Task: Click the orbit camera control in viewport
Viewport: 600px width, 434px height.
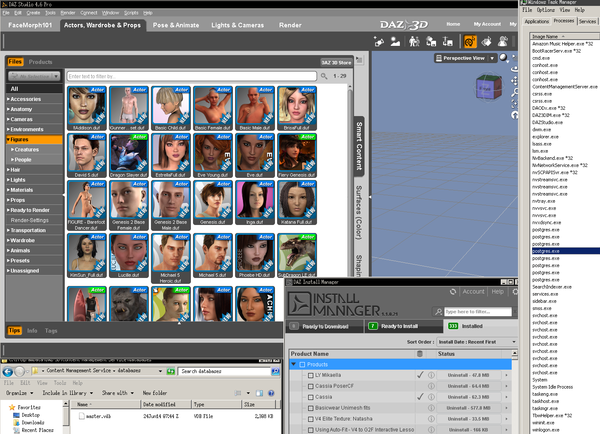Action: pyautogui.click(x=515, y=69)
